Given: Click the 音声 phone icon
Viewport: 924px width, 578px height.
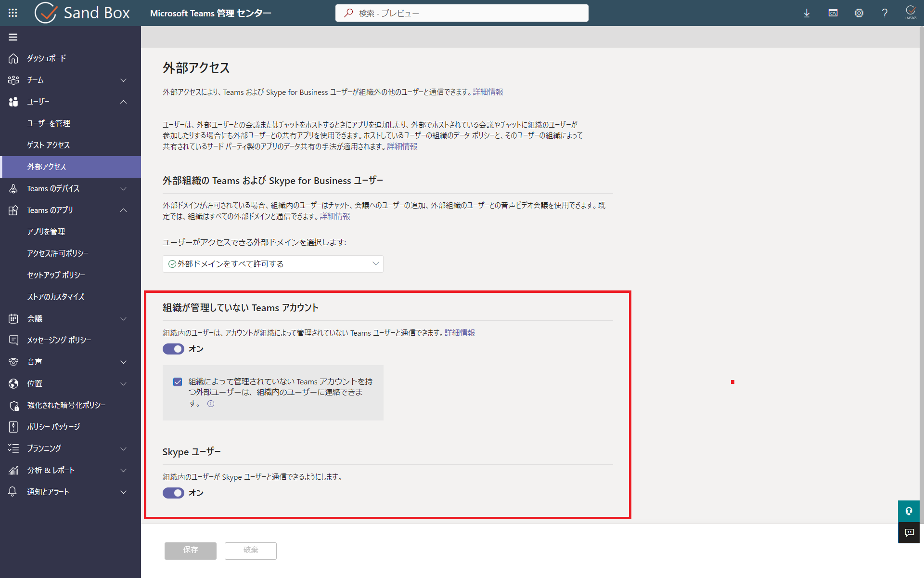Looking at the screenshot, I should [x=13, y=362].
